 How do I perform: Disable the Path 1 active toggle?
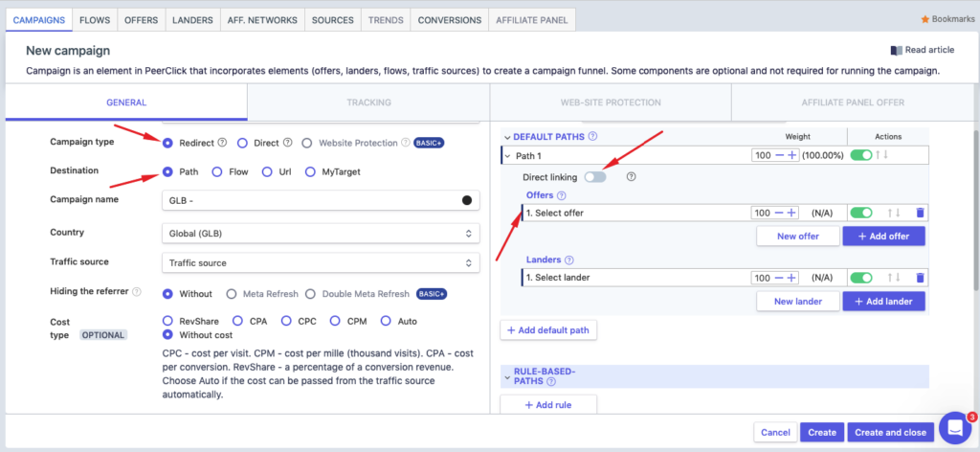861,155
